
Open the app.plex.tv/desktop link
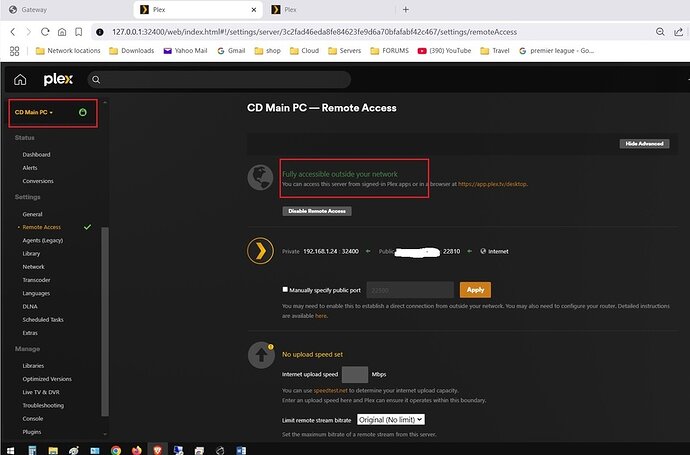492,184
